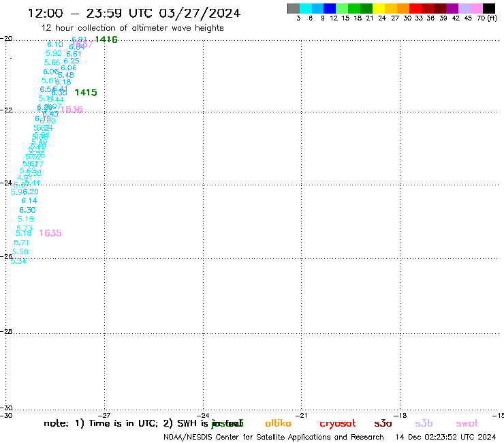Click the pink time label 1635
The image size is (504, 443).
50,233
